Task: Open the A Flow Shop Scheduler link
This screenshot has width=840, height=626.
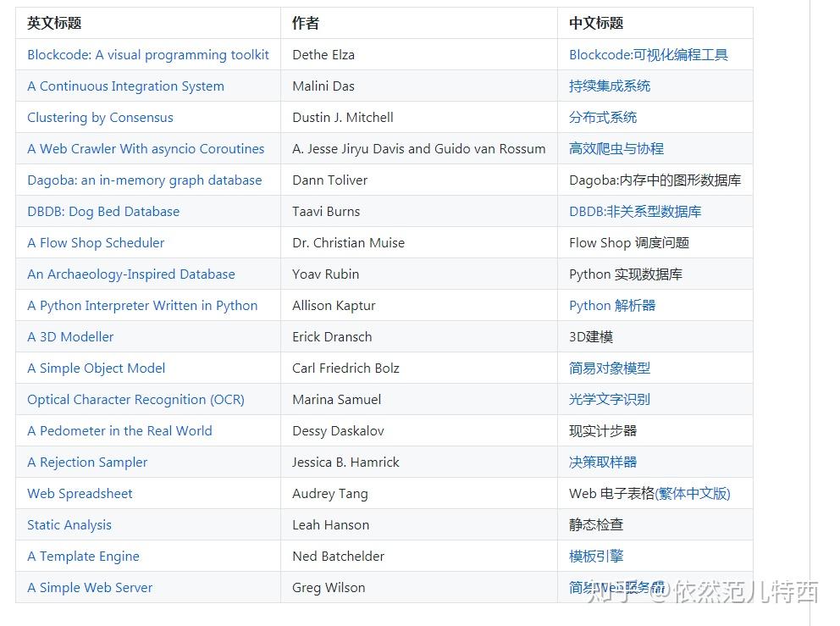Action: 96,243
